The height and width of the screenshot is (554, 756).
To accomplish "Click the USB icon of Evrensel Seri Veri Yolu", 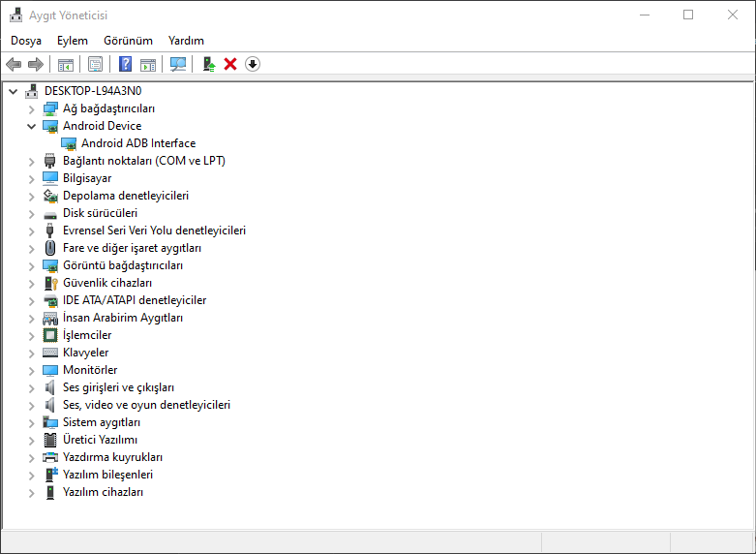I will pos(49,231).
